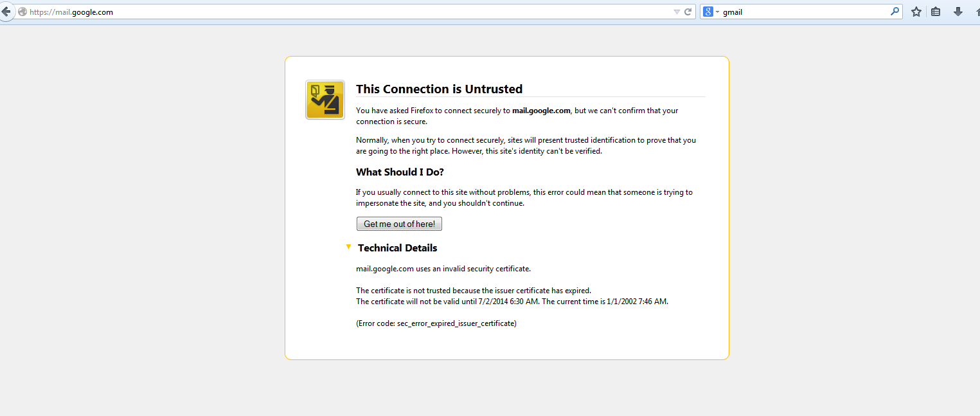Click line "issuer certificate has expired"
Screen dimensions: 980x416
coord(474,291)
